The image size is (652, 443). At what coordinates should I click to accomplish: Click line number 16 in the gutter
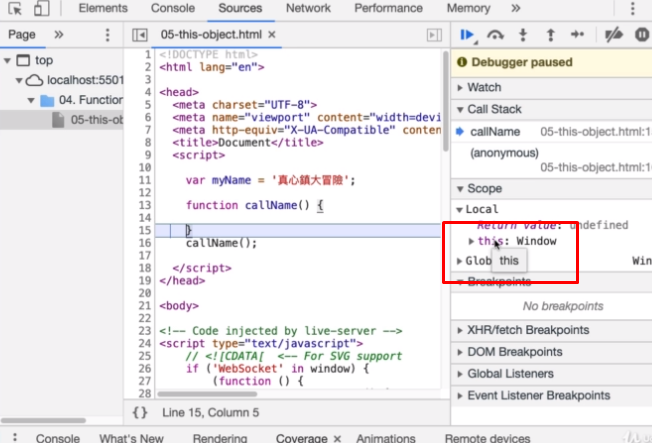144,243
